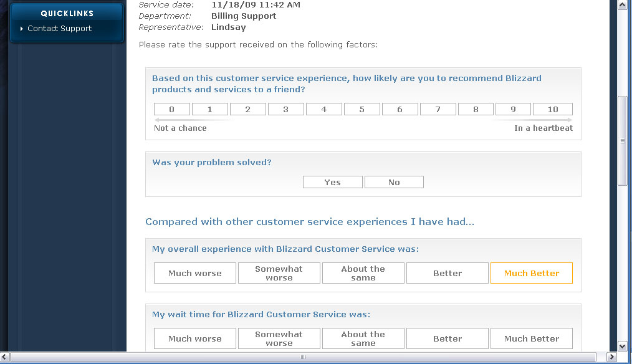632x364 pixels.
Task: Open the Contact Support quicklink
Action: 59,29
